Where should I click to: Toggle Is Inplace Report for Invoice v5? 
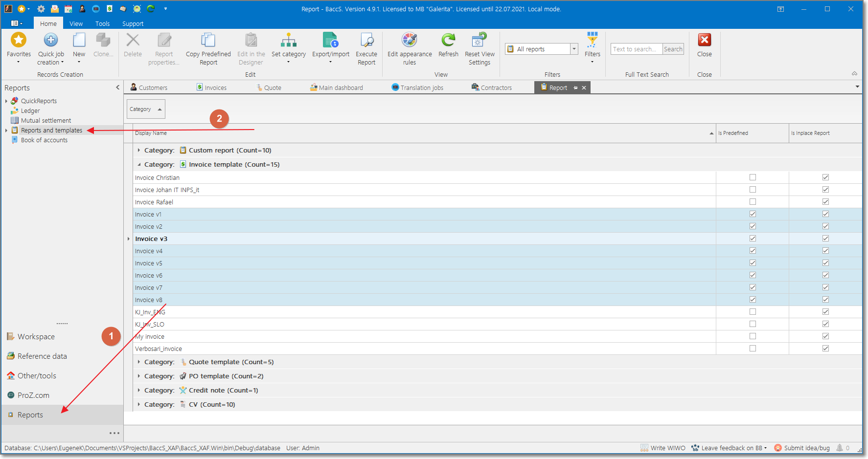[825, 263]
